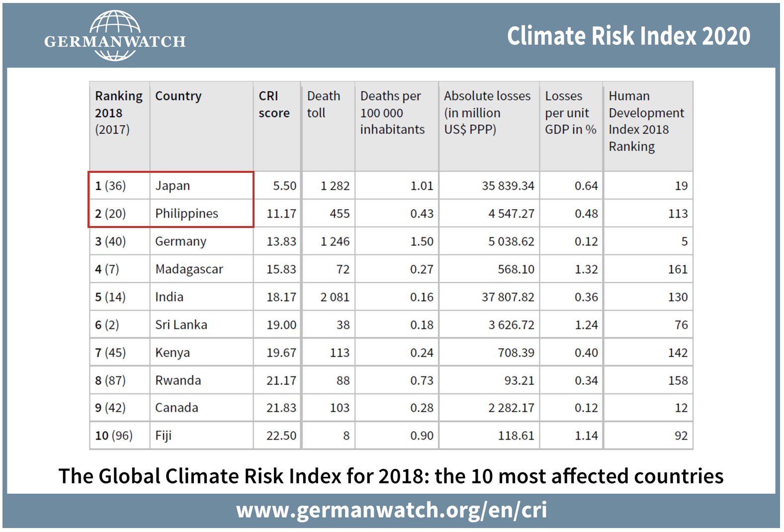784x532 pixels.
Task: Click India's absolute losses value 37 807.82
Action: (508, 297)
